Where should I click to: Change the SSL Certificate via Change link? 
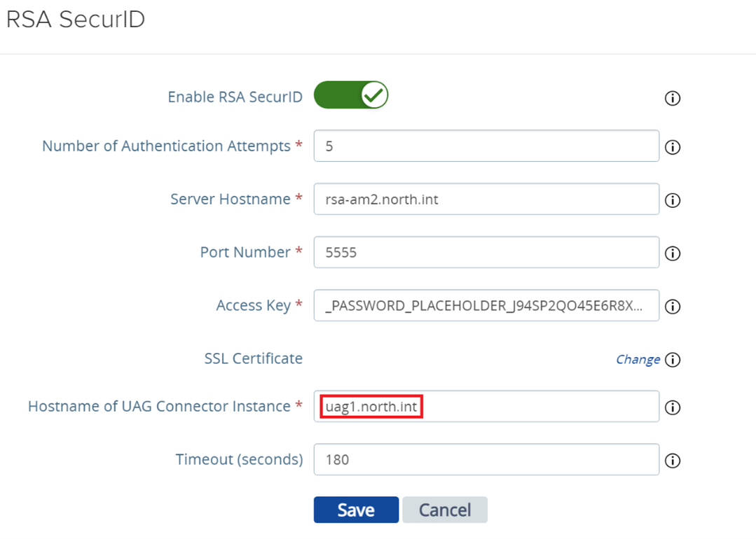637,359
